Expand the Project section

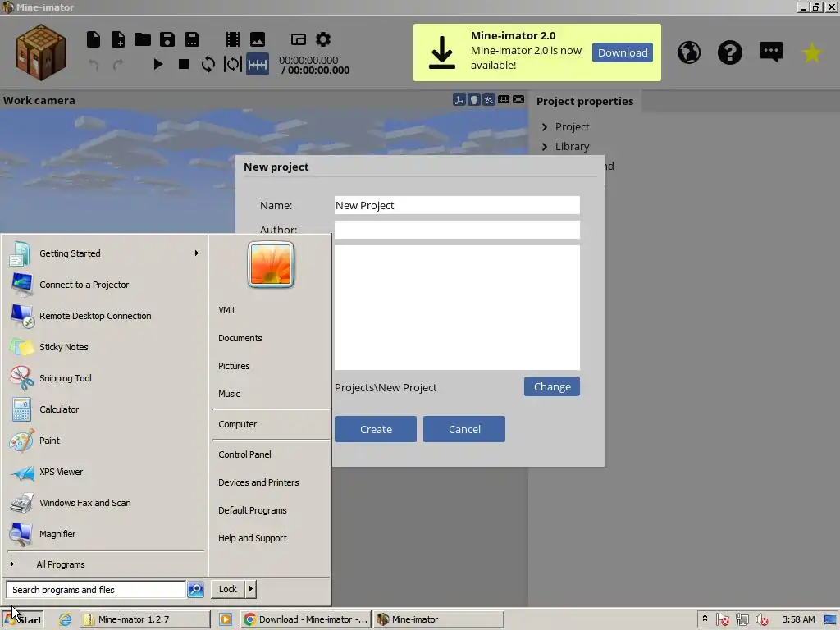coord(545,127)
